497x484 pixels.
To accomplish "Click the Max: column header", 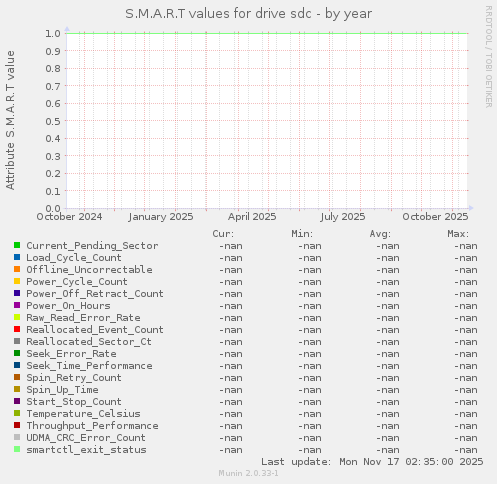I will (458, 234).
